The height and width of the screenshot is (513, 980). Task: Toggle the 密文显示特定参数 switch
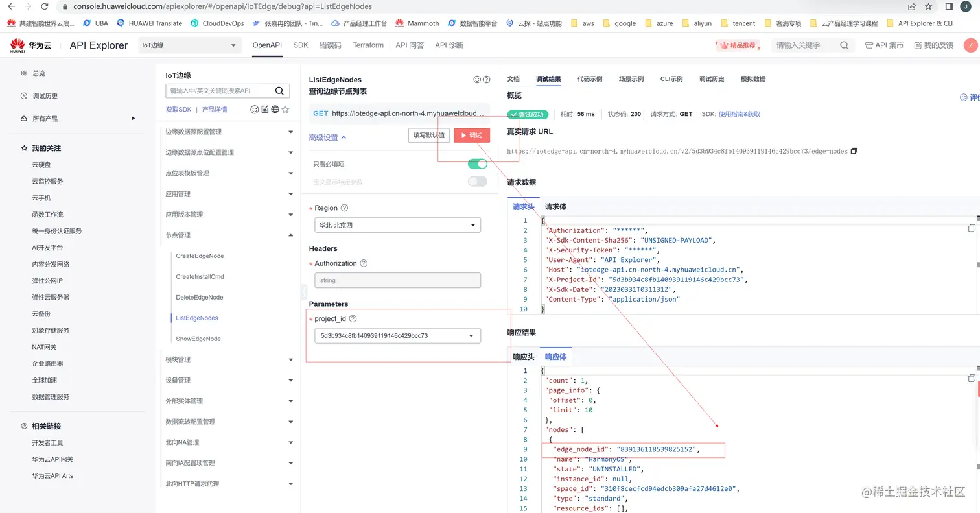click(x=478, y=182)
